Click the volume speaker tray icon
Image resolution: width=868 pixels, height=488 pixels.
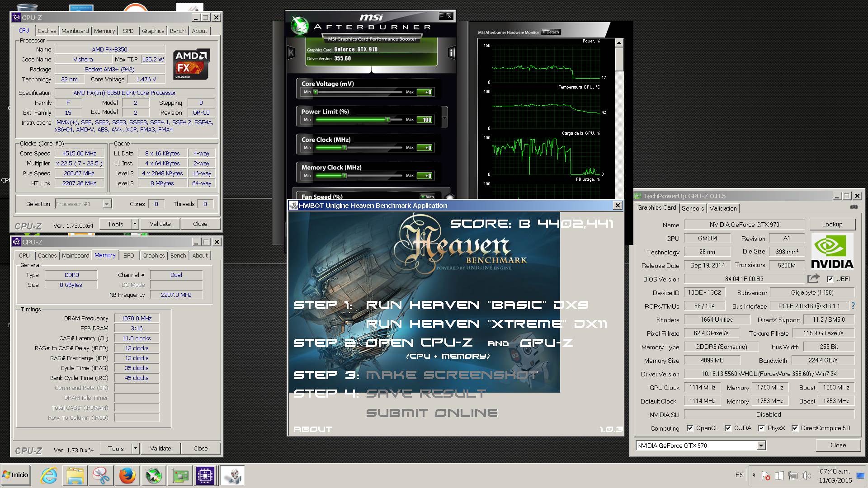[806, 476]
